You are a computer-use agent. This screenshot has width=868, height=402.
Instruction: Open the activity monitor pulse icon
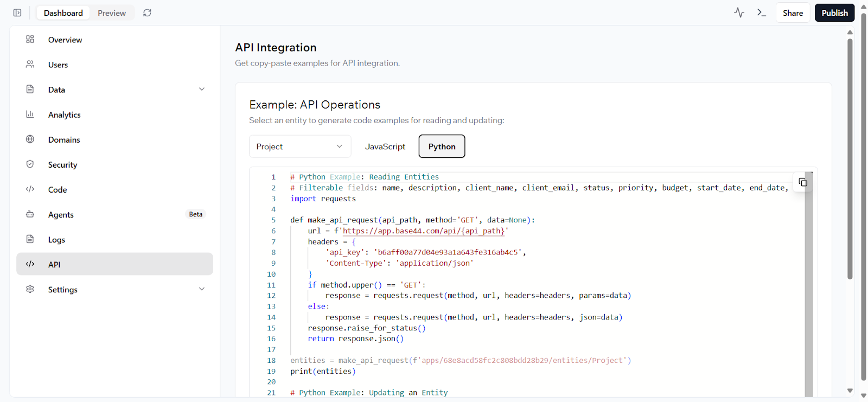click(739, 12)
